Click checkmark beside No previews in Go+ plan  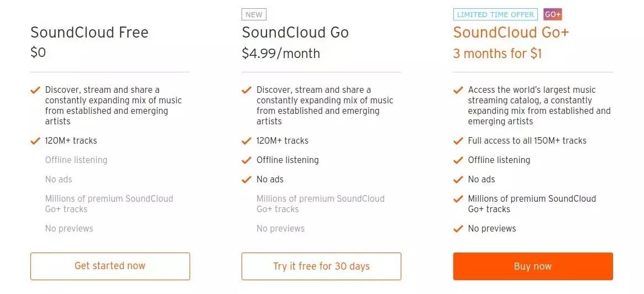coord(458,229)
